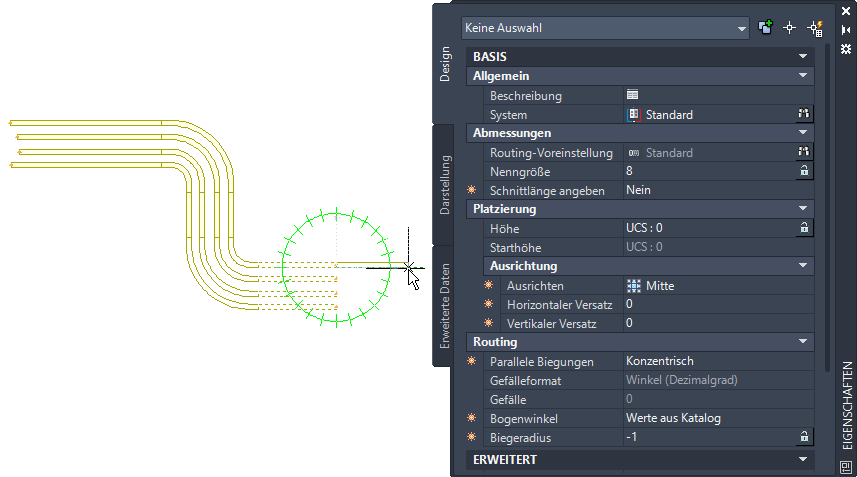Viewport: 857px width, 477px height.
Task: Collapse the Allgemein section
Action: tap(803, 75)
